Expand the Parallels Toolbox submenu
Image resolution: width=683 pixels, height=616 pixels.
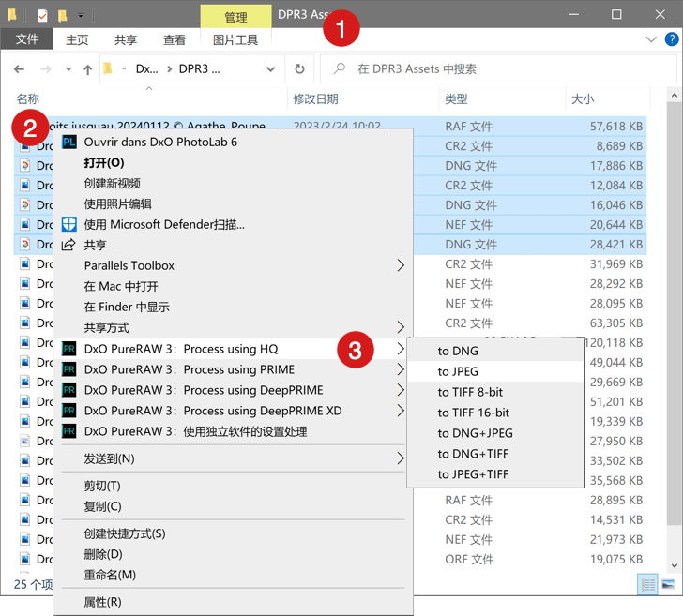[401, 265]
